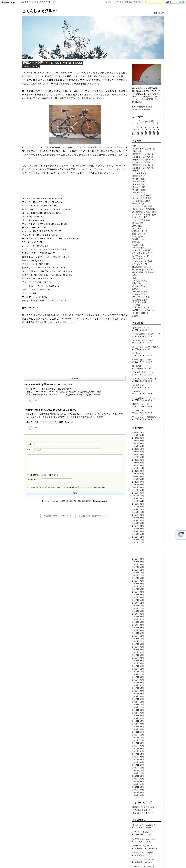Click the コメントする button
The height and width of the screenshot is (868, 186).
pos(75,378)
